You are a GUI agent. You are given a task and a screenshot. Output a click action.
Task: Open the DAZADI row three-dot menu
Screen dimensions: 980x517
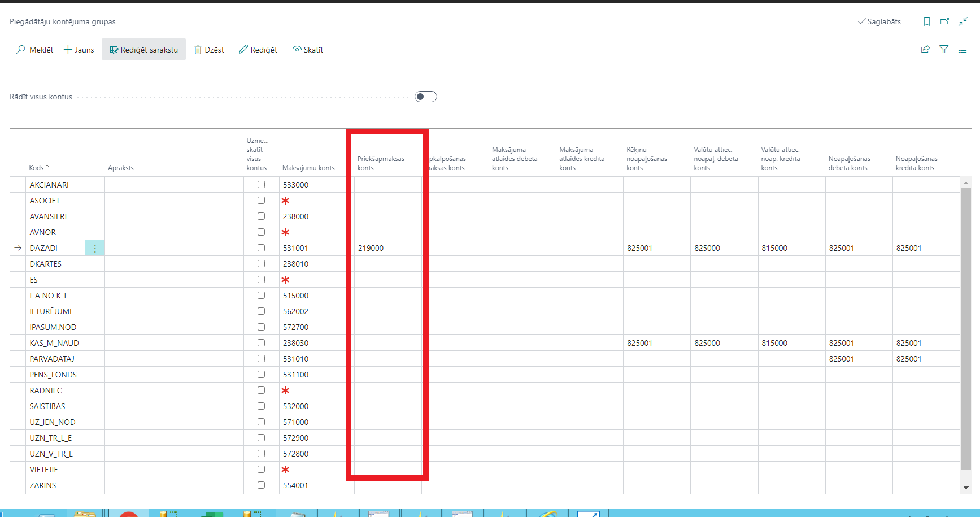(95, 248)
